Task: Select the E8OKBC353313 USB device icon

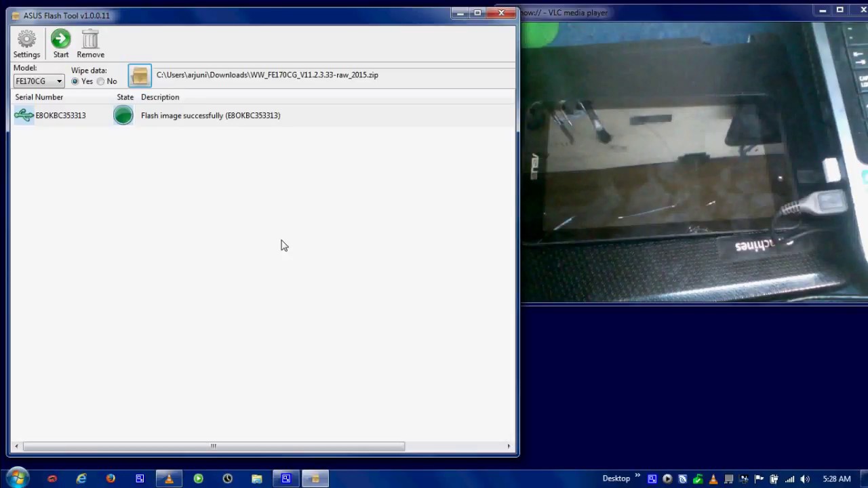Action: [x=24, y=115]
